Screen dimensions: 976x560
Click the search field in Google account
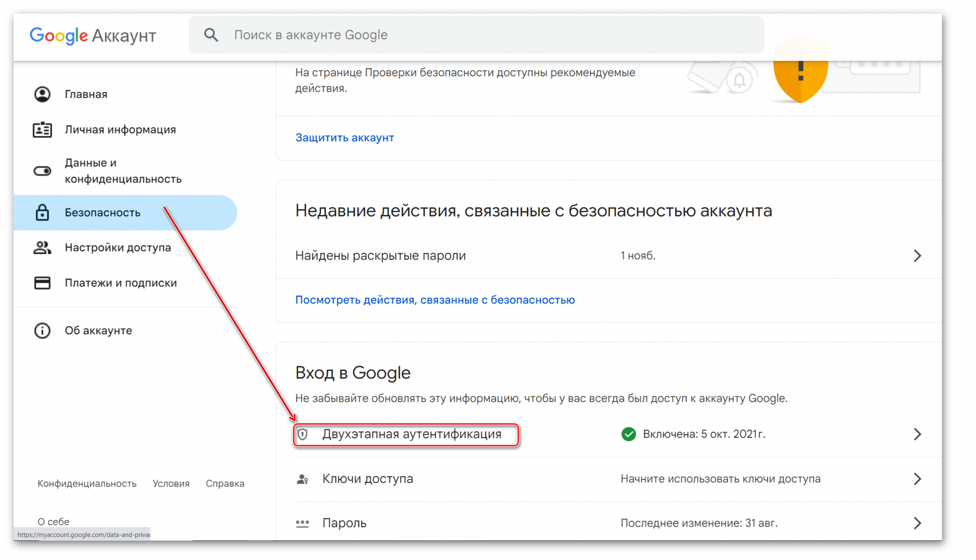click(477, 35)
